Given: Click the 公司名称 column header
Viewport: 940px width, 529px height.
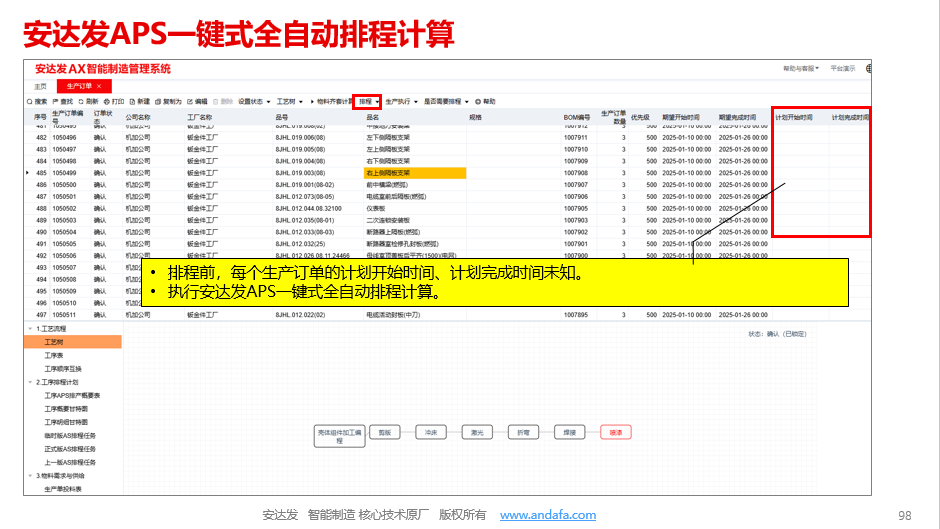Looking at the screenshot, I should pos(138,118).
